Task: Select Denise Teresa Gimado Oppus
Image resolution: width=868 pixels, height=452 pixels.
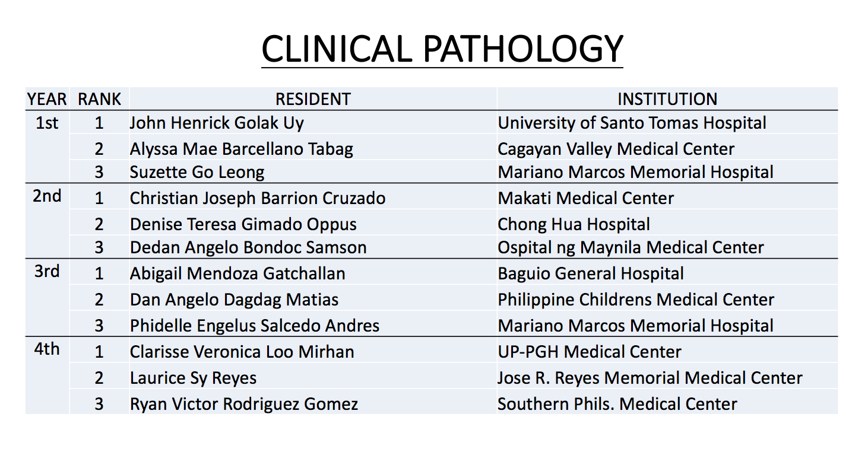Action: pos(243,224)
